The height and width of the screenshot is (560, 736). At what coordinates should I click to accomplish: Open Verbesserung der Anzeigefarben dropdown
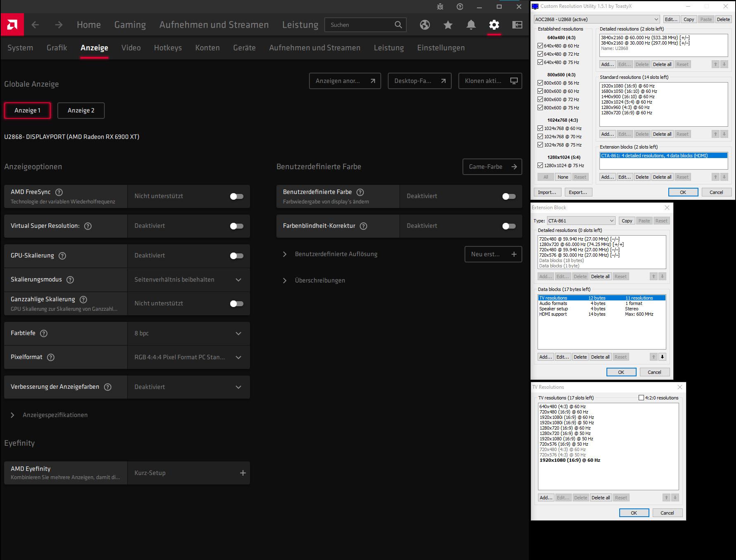pos(189,387)
